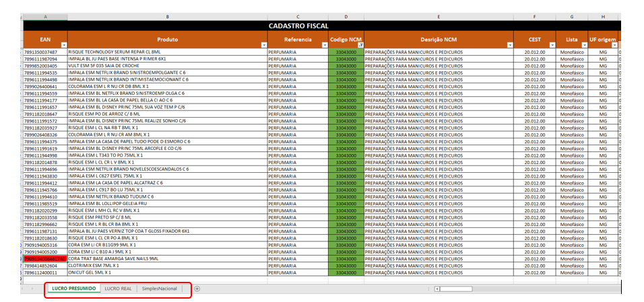644x302 pixels.
Task: Click the horizontal scrollbar left arrow
Action: coord(437,289)
